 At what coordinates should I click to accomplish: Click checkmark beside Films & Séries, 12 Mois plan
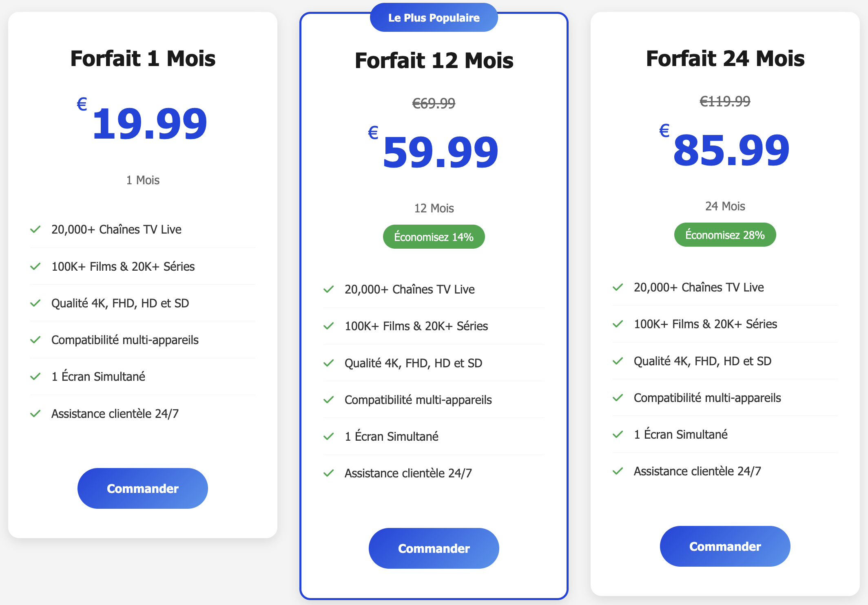pos(329,326)
